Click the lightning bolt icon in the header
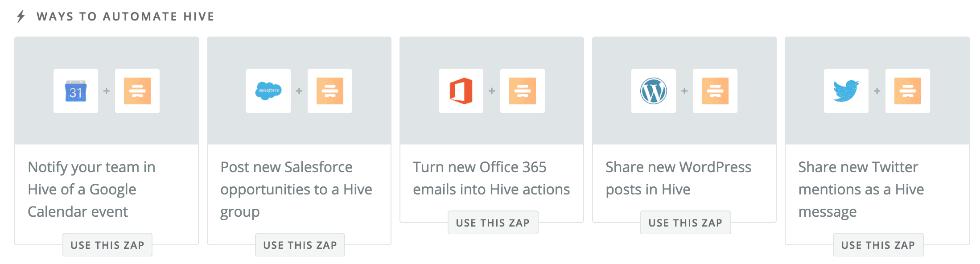This screenshot has height=264, width=980. 20,16
